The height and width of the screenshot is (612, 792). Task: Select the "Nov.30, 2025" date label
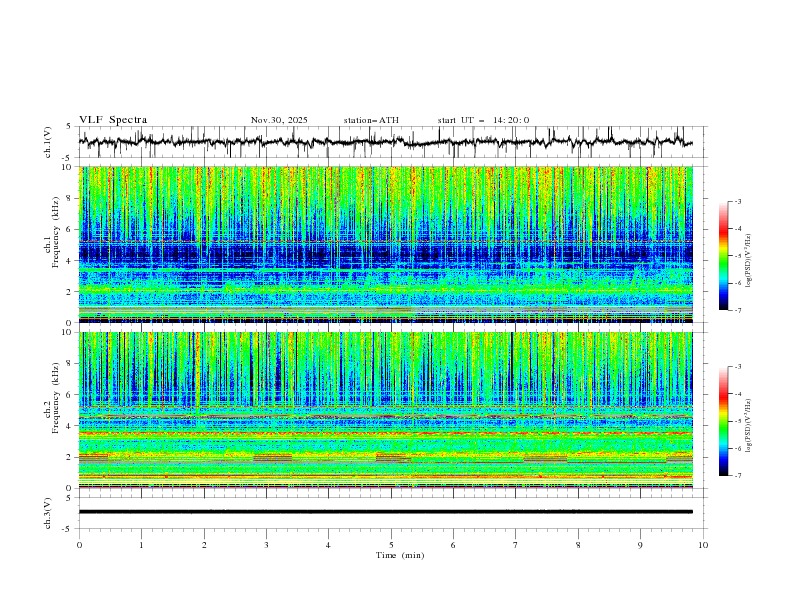(279, 120)
